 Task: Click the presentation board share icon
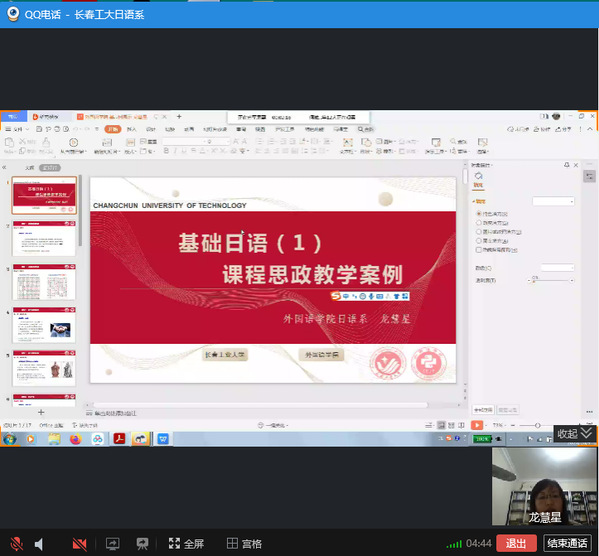[142, 543]
